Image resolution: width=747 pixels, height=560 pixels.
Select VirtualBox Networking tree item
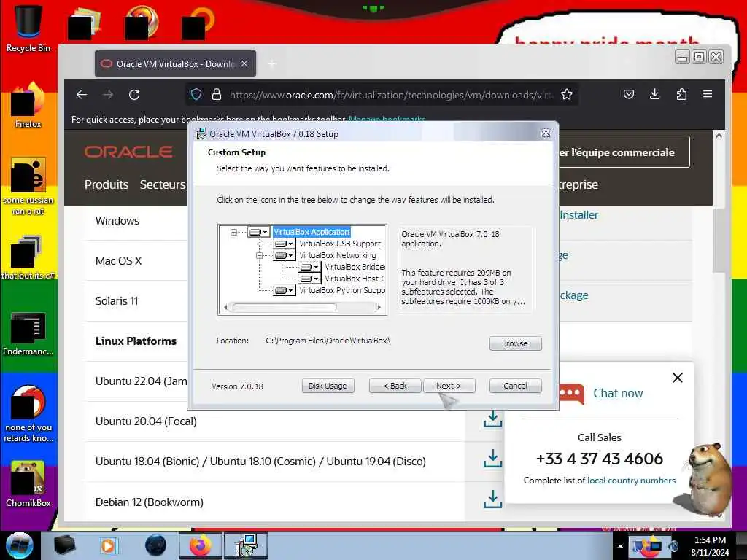tap(337, 255)
